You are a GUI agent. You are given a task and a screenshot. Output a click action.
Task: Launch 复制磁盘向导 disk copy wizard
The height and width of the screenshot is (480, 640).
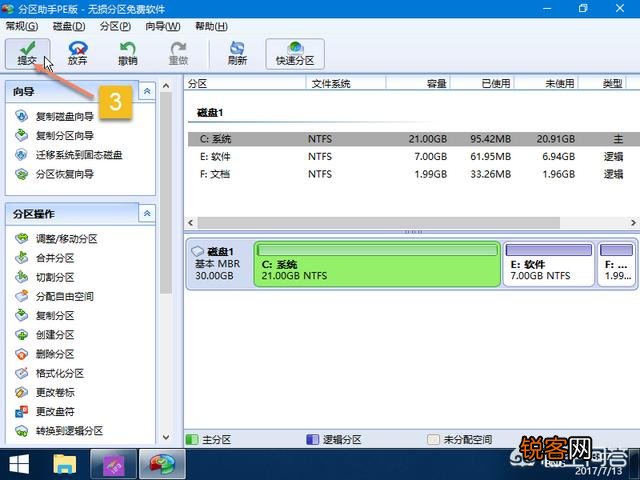[55, 116]
